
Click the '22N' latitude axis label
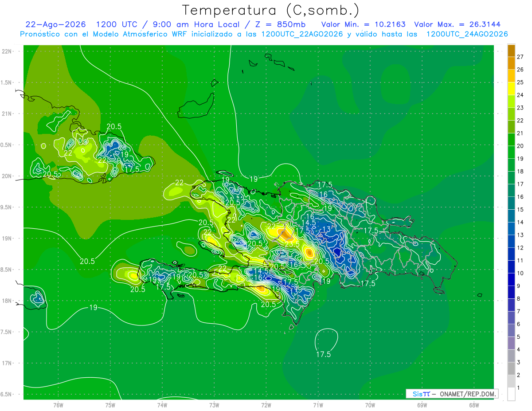pyautogui.click(x=8, y=51)
